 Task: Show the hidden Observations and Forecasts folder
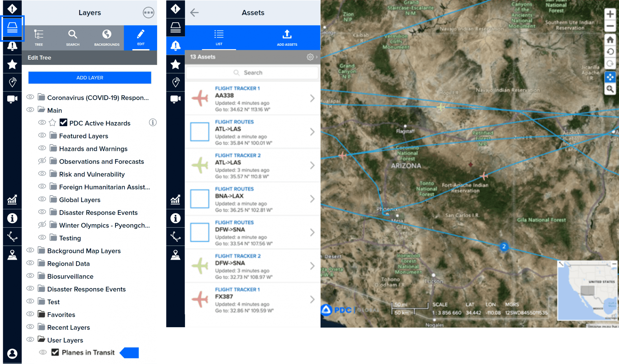coord(42,161)
